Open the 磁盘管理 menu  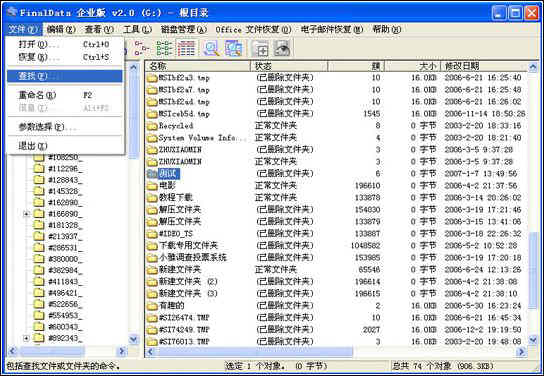184,29
